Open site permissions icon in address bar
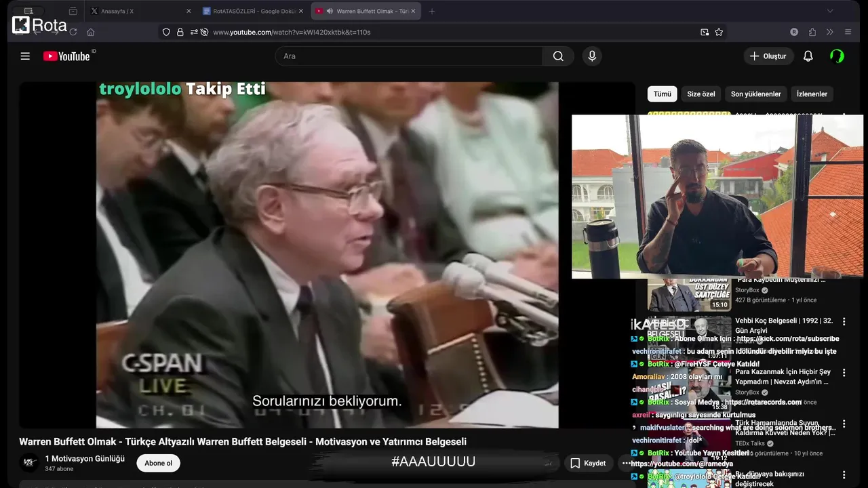This screenshot has width=868, height=488. (x=194, y=32)
